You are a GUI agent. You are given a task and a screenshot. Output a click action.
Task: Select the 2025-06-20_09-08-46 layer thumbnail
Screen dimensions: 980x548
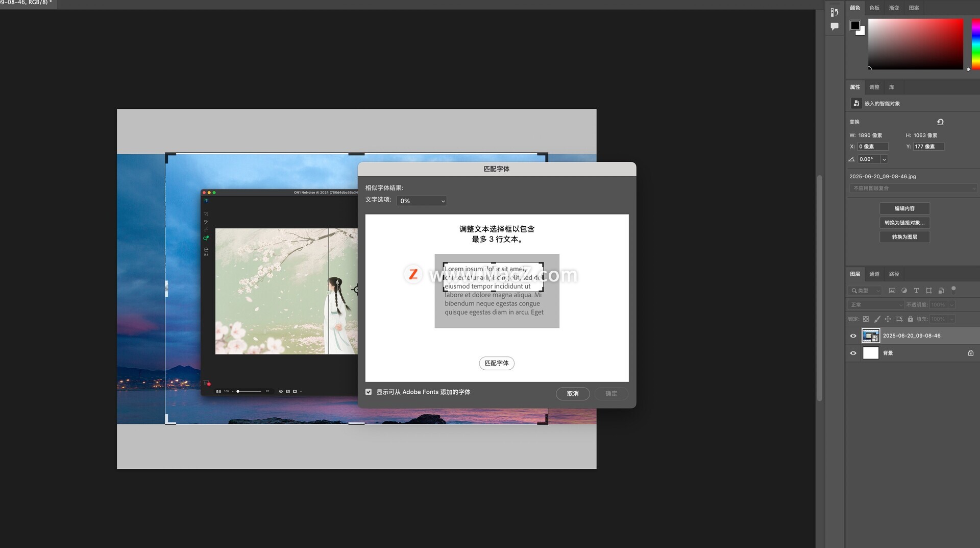click(x=871, y=336)
